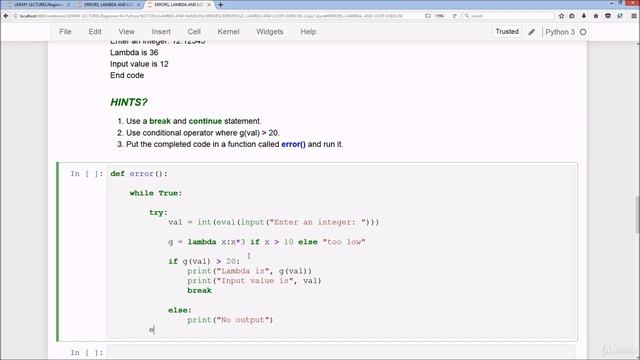Click the 'try:' code line
Screen dimensions: 640x360
coord(158,213)
